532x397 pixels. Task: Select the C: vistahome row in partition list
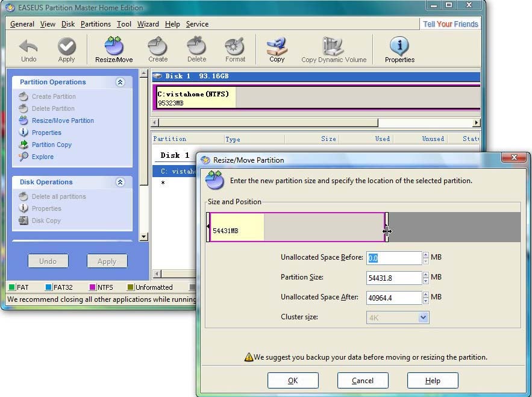(x=175, y=171)
